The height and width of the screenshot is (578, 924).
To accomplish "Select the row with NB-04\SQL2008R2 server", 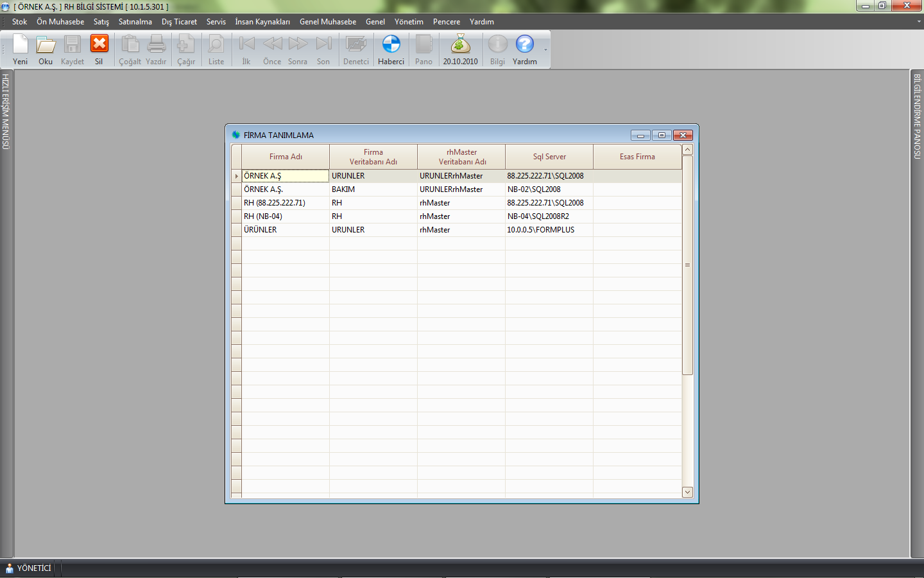I will [548, 216].
